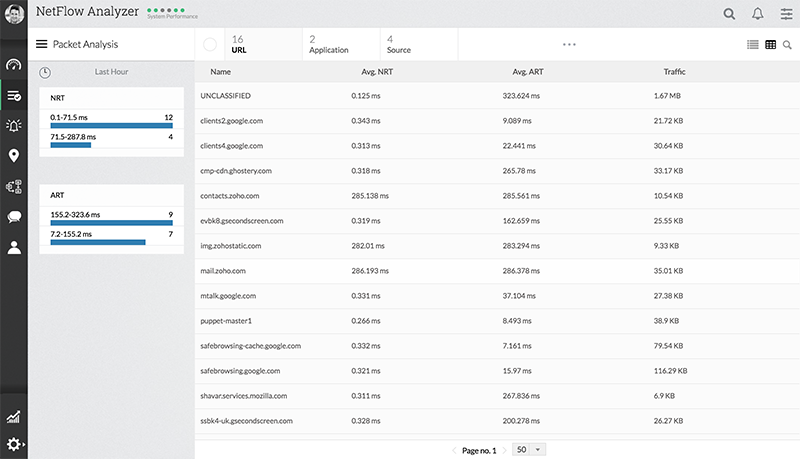The image size is (800, 459).
Task: Switch to list view layout
Action: [x=752, y=44]
